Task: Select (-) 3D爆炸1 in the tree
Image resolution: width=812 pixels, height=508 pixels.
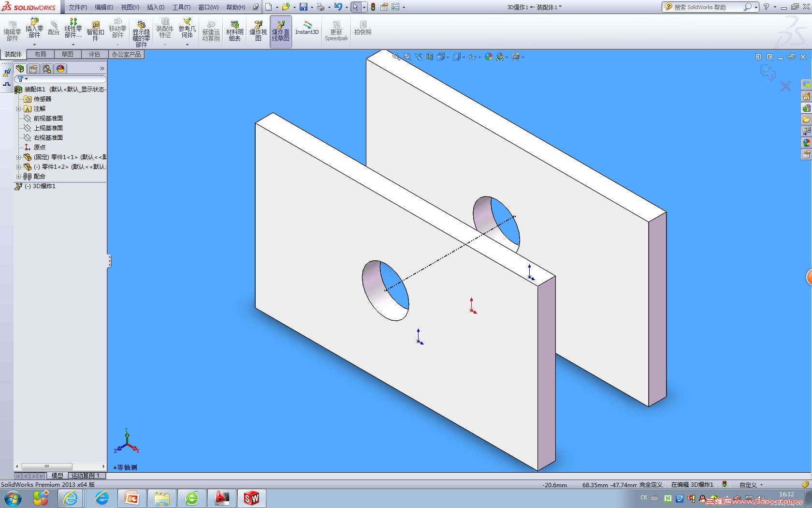Action: coord(40,186)
